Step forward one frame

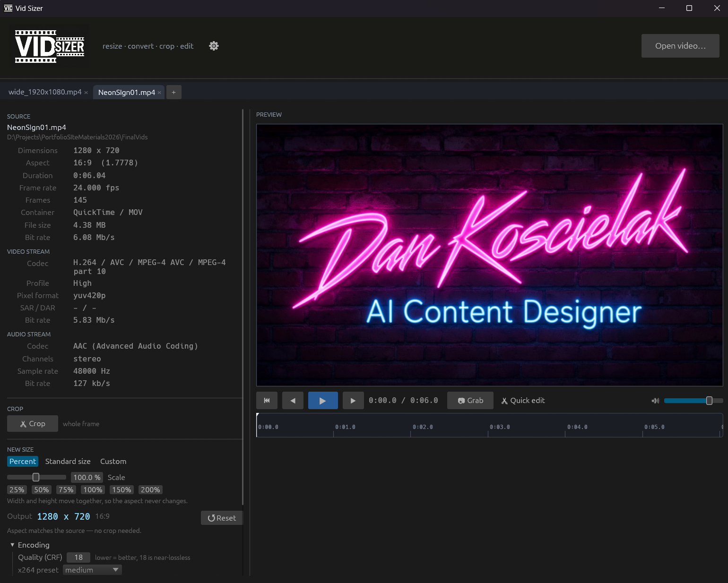(x=353, y=401)
